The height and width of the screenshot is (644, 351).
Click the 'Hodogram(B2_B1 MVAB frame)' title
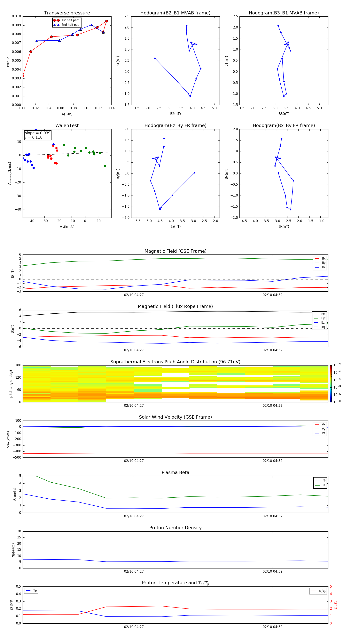pyautogui.click(x=175, y=13)
